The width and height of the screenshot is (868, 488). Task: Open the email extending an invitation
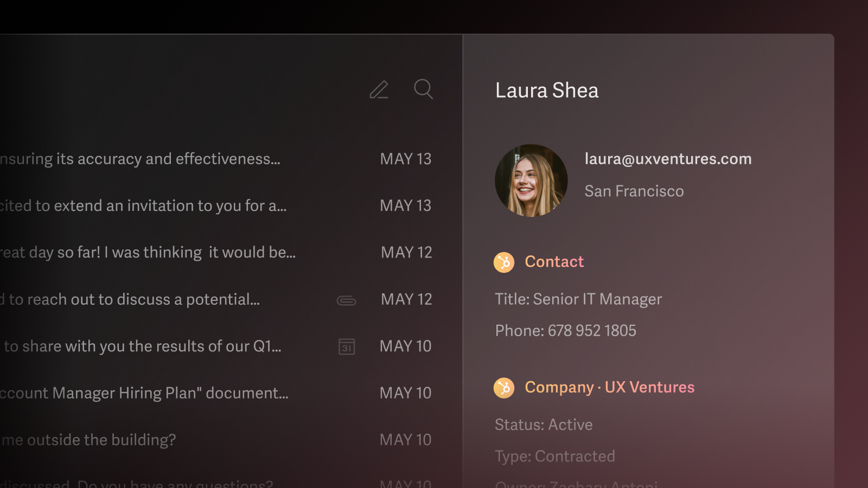(x=144, y=206)
